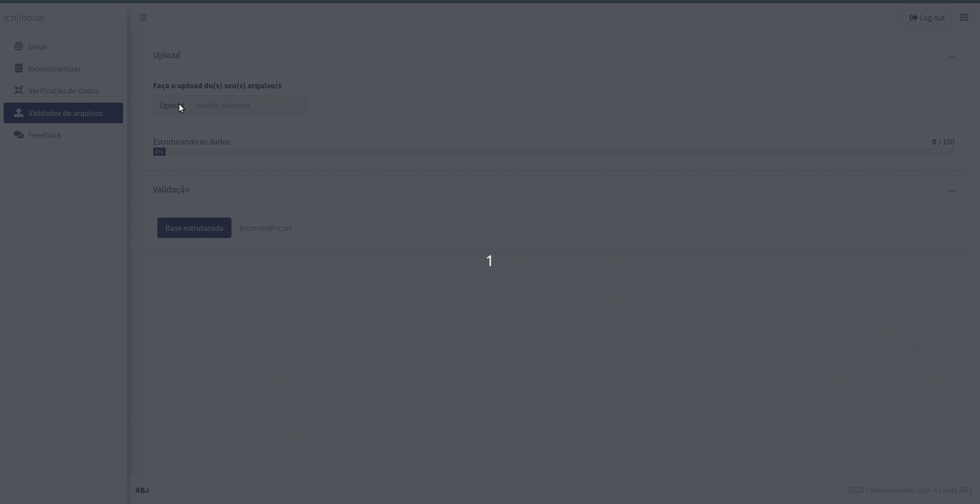Click the ABJ footer link

pos(142,490)
